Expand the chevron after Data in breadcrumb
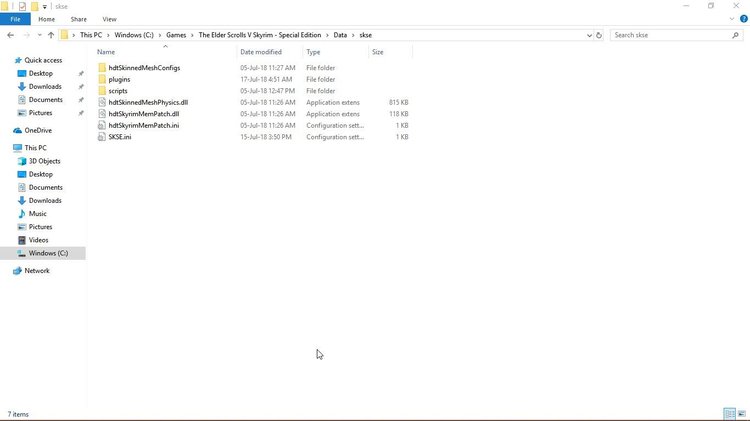The image size is (750, 421). point(353,35)
